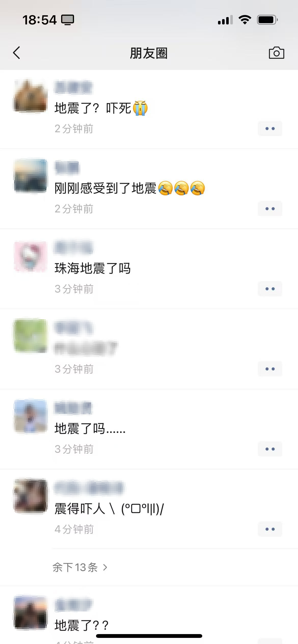Tap the back arrow in the header

[x=17, y=53]
